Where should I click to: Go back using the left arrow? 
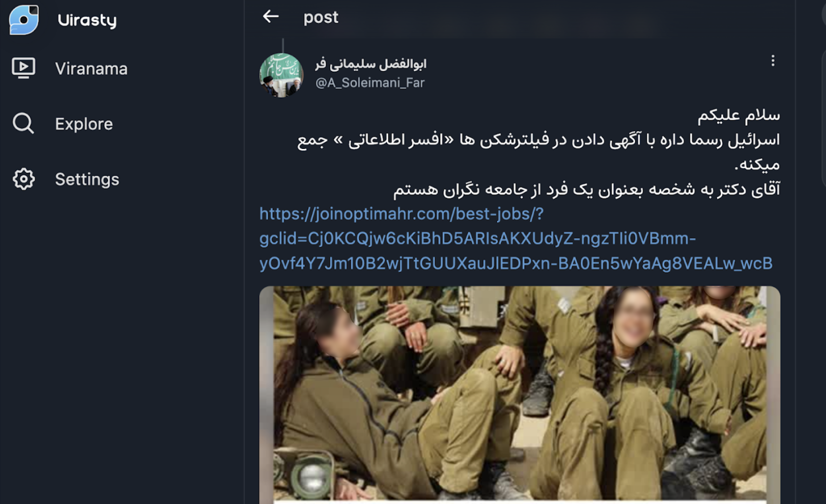[x=271, y=16]
